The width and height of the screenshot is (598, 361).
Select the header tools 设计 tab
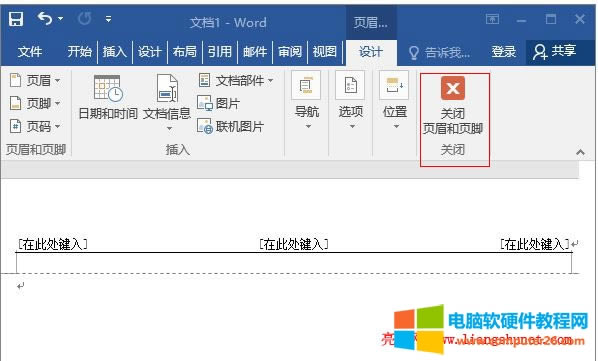click(371, 52)
